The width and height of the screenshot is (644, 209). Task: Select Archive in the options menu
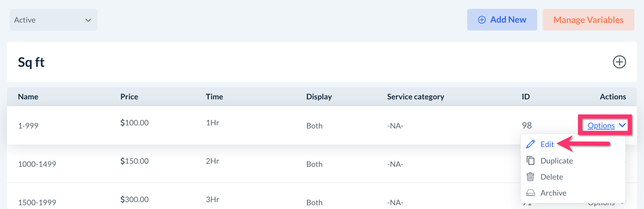553,193
